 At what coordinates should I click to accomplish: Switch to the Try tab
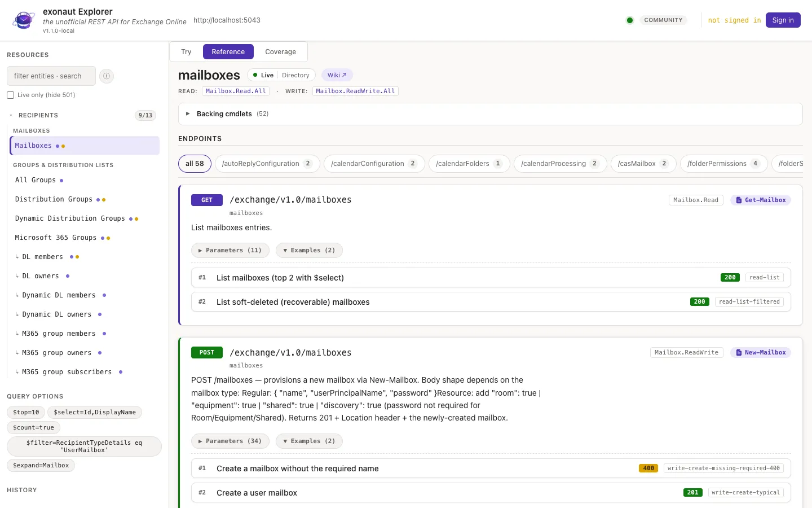click(x=186, y=51)
